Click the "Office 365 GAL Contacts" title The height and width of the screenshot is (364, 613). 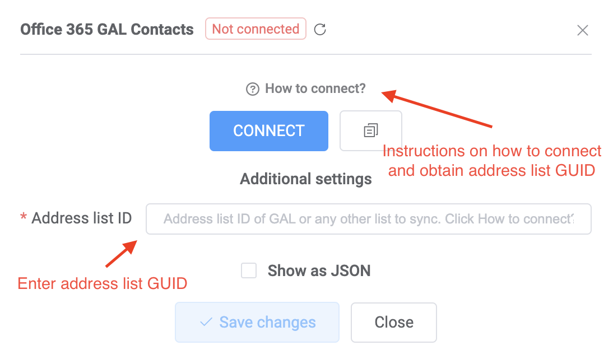point(106,29)
